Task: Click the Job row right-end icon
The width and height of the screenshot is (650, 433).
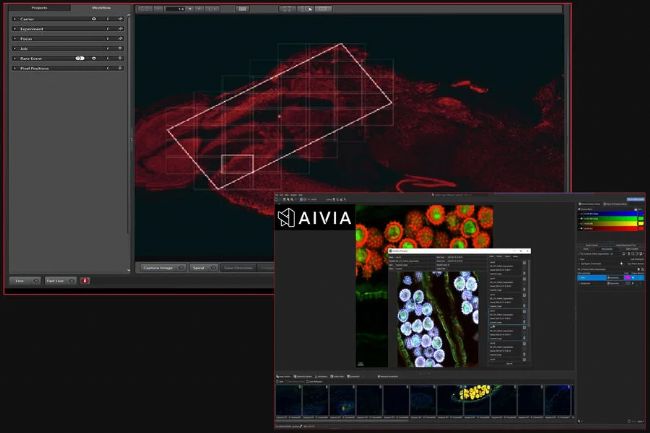Action: point(120,49)
